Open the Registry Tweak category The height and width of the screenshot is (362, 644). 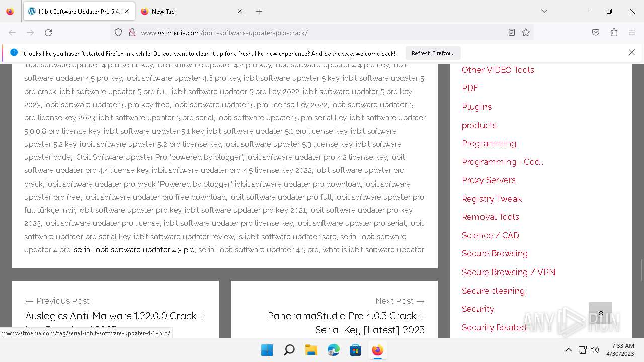[x=492, y=199]
